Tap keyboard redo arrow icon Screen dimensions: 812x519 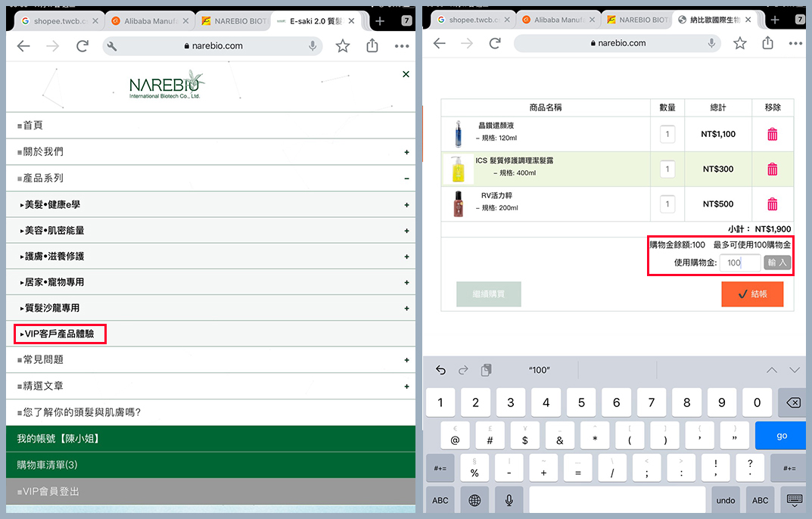pyautogui.click(x=463, y=370)
